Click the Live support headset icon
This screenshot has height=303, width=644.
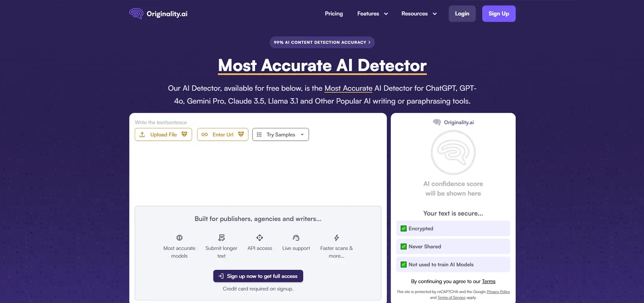(296, 238)
